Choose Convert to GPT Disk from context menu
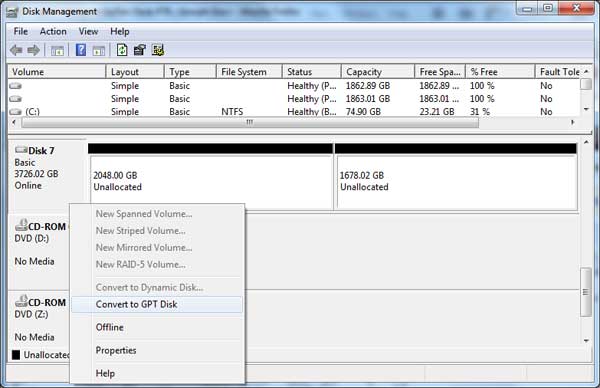Image resolution: width=600 pixels, height=388 pixels. [x=157, y=305]
